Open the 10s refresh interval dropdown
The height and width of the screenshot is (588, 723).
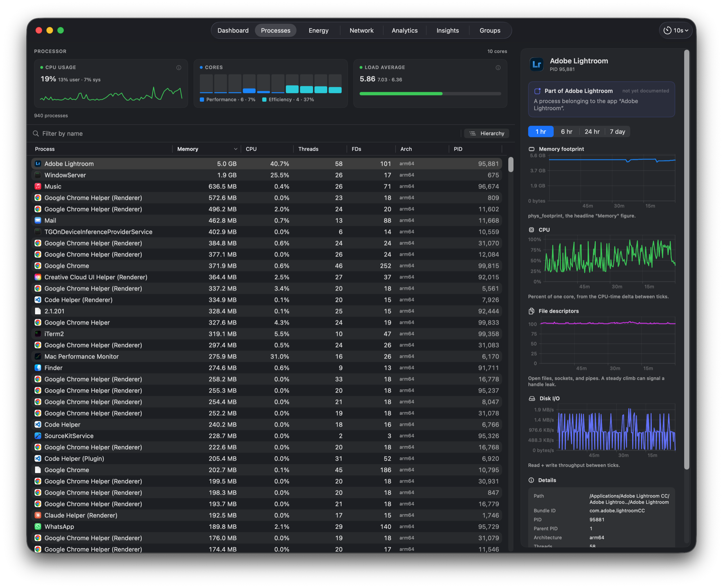pos(676,30)
